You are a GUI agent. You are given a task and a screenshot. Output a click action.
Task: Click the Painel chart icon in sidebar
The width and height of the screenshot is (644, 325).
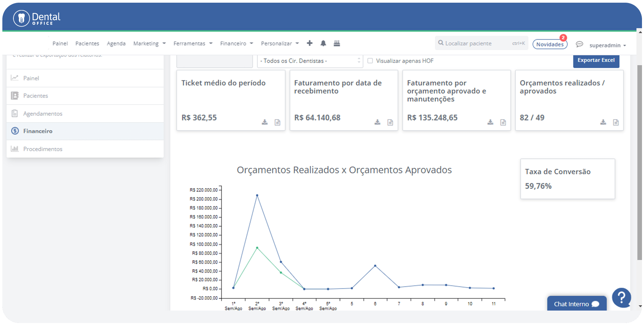[x=14, y=78]
